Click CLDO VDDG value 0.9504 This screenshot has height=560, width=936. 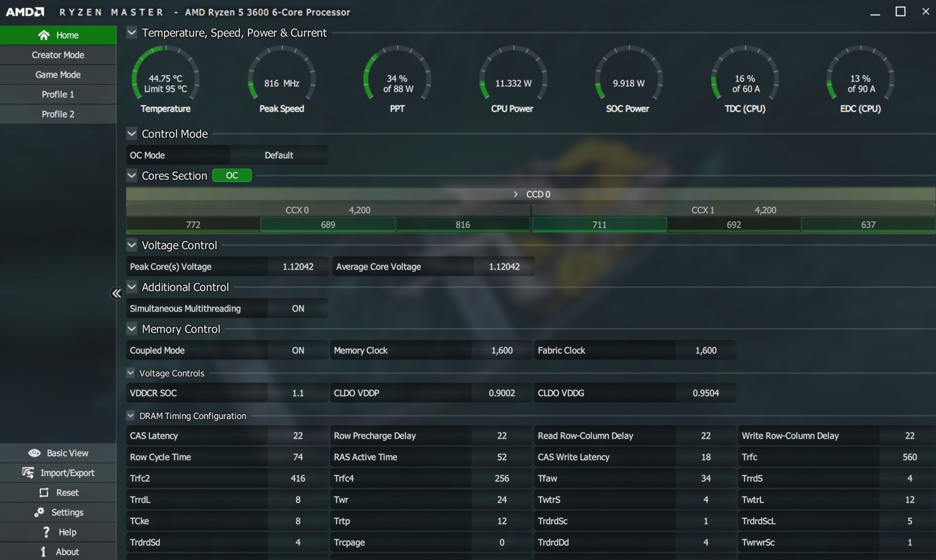(x=706, y=393)
